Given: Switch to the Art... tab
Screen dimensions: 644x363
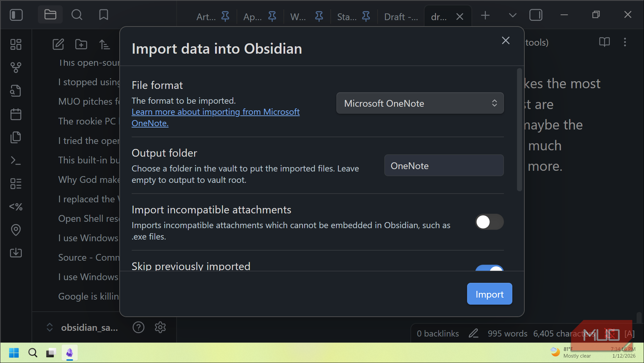Looking at the screenshot, I should tap(206, 16).
